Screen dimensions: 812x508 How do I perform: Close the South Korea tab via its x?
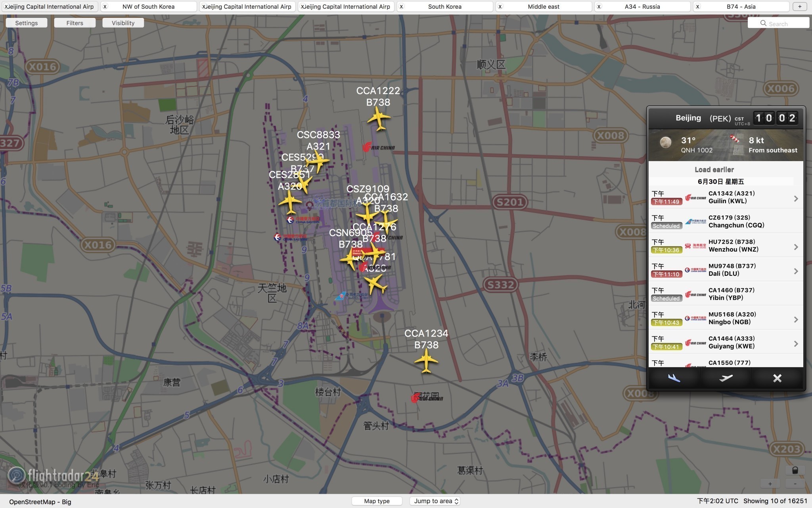[x=401, y=7]
